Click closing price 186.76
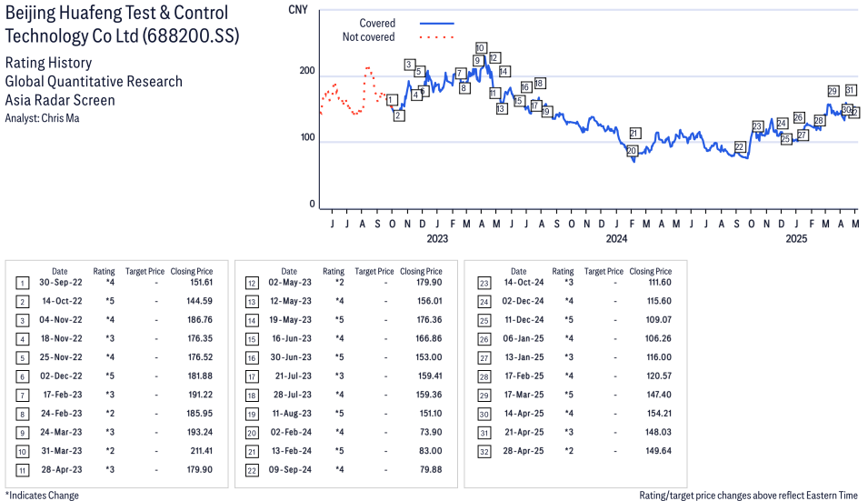The width and height of the screenshot is (868, 501). tap(200, 320)
